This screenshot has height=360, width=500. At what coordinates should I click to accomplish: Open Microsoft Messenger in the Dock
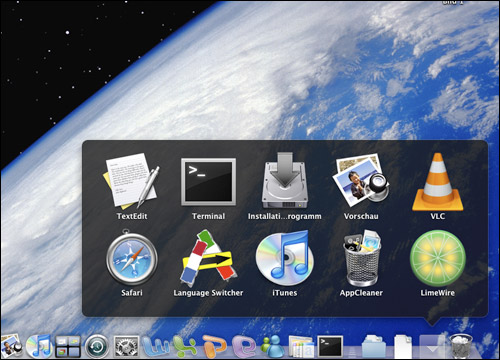[x=272, y=347]
